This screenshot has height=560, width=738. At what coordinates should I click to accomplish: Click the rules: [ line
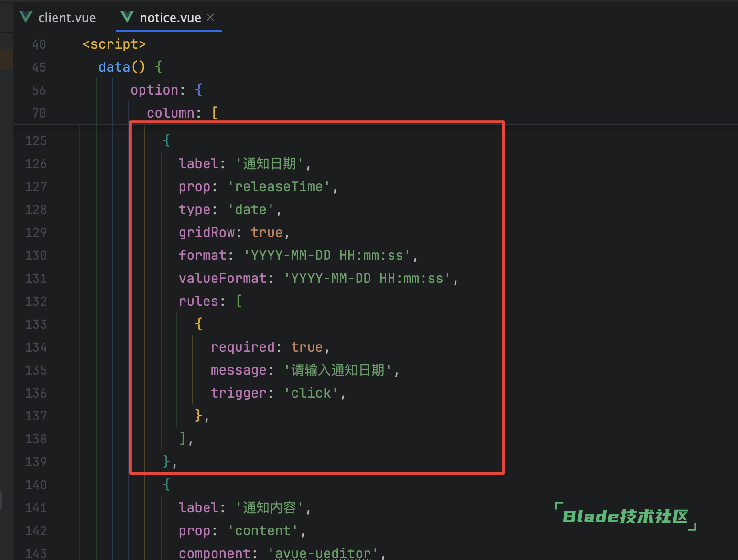tap(211, 302)
